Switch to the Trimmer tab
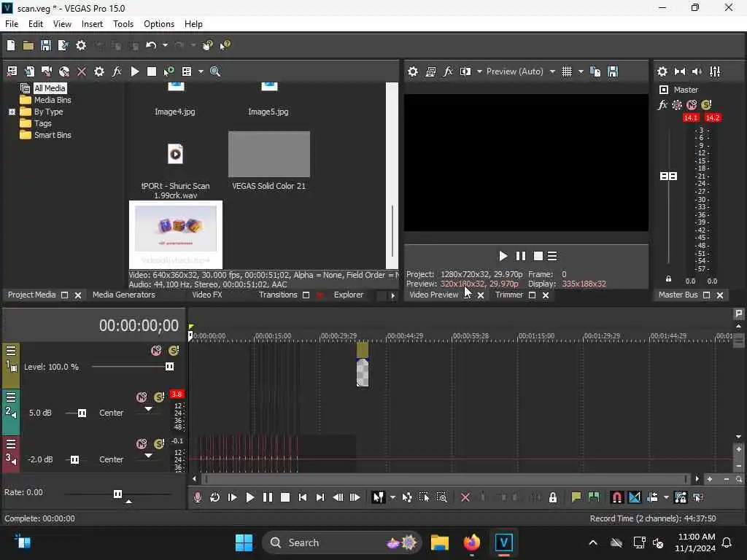 (508, 295)
